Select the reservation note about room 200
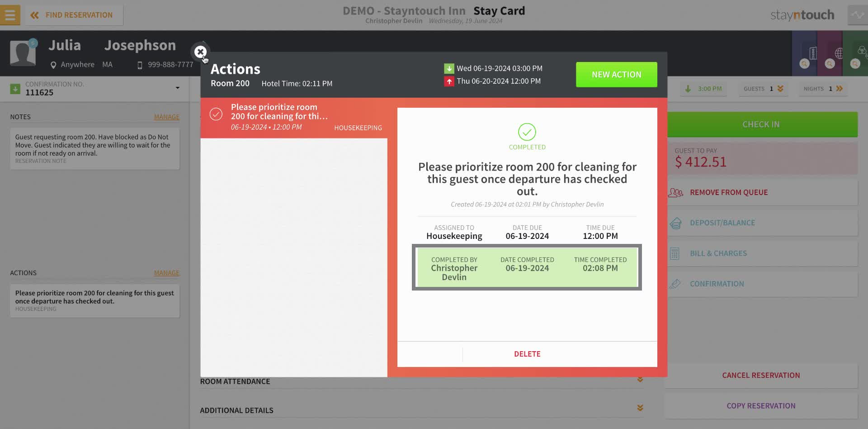 94,148
